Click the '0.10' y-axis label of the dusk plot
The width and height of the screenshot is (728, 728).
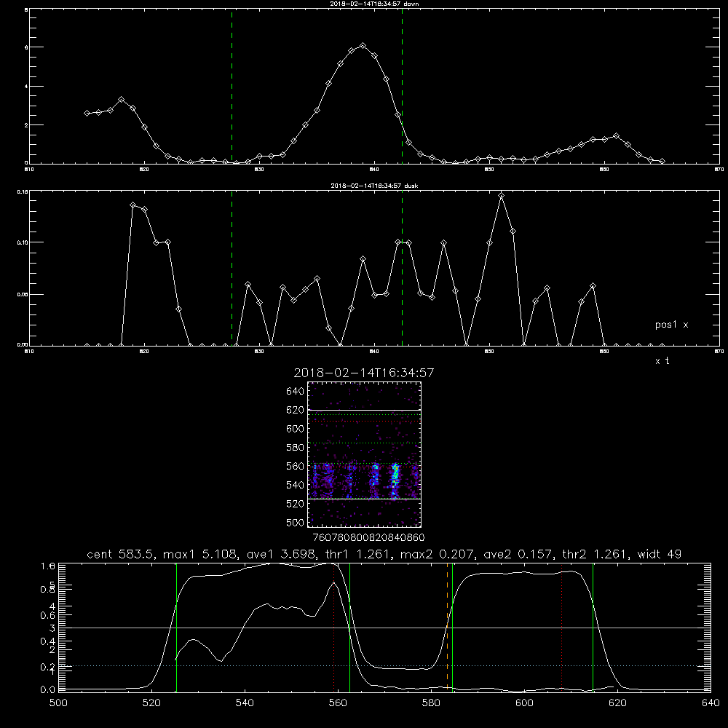(x=23, y=242)
